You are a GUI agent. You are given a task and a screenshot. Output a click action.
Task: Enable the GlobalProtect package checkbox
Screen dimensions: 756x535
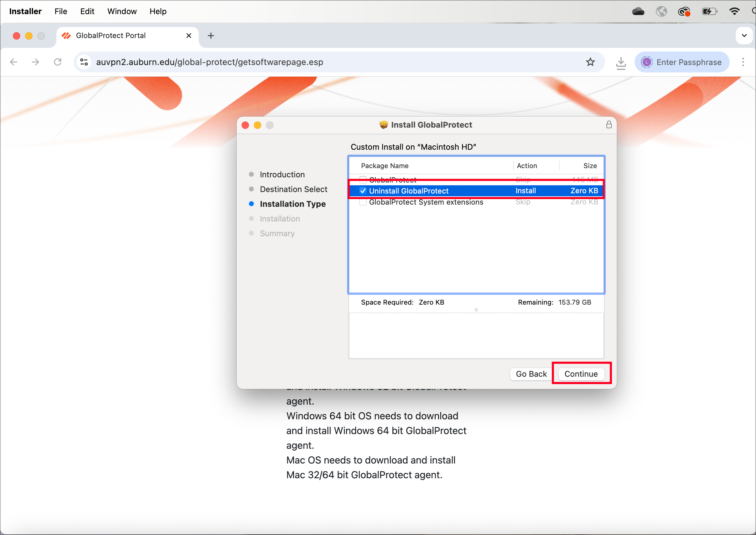pos(363,179)
